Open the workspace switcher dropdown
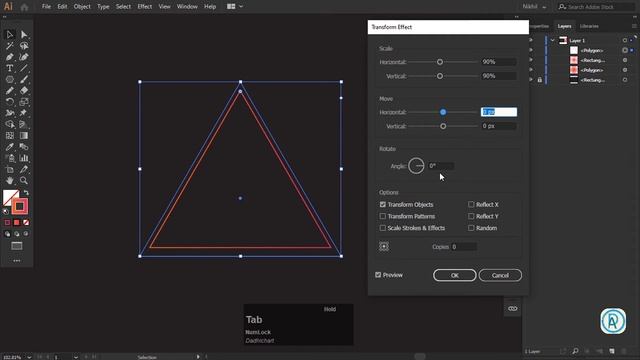 coord(235,7)
